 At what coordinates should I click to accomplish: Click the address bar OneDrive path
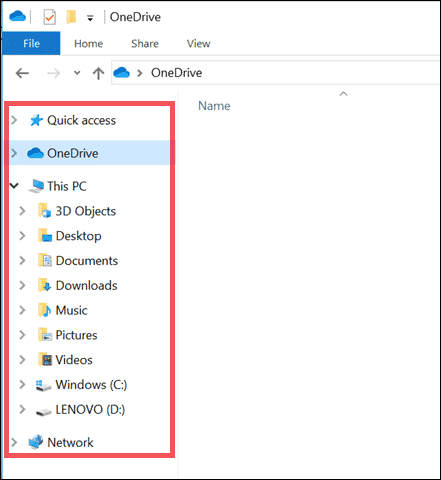(176, 73)
